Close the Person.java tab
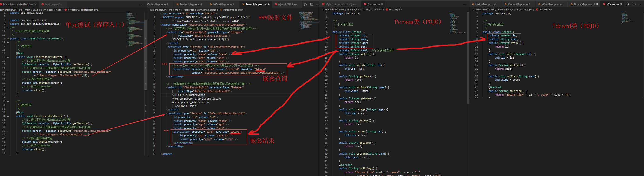The height and width of the screenshot is (176, 644). (x=382, y=4)
